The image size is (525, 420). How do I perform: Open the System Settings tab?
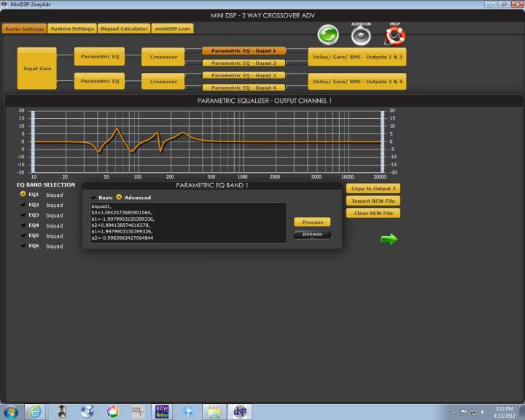(72, 29)
